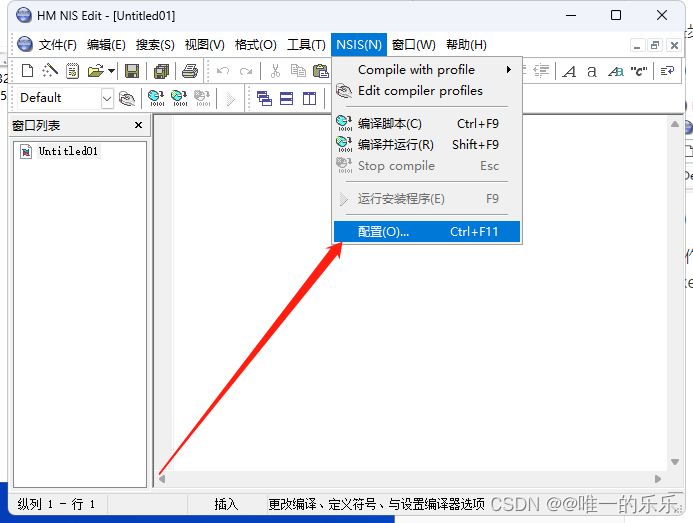693x523 pixels.
Task: Click Stop compile menu entry
Action: 427,166
